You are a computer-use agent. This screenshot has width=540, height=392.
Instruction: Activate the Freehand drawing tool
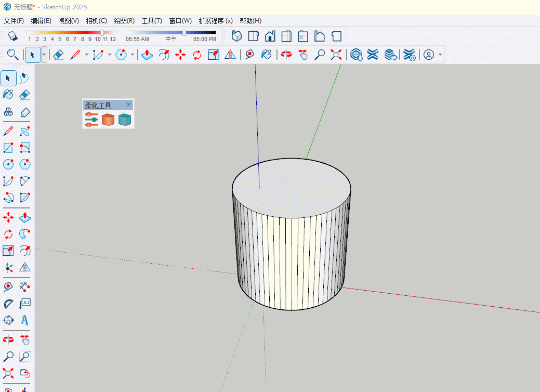(x=24, y=131)
